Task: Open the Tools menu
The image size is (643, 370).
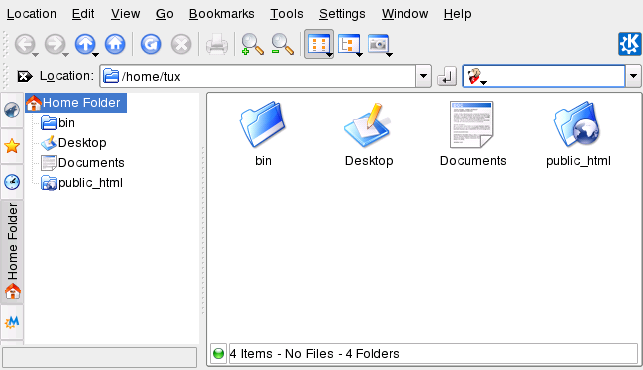Action: (x=287, y=14)
